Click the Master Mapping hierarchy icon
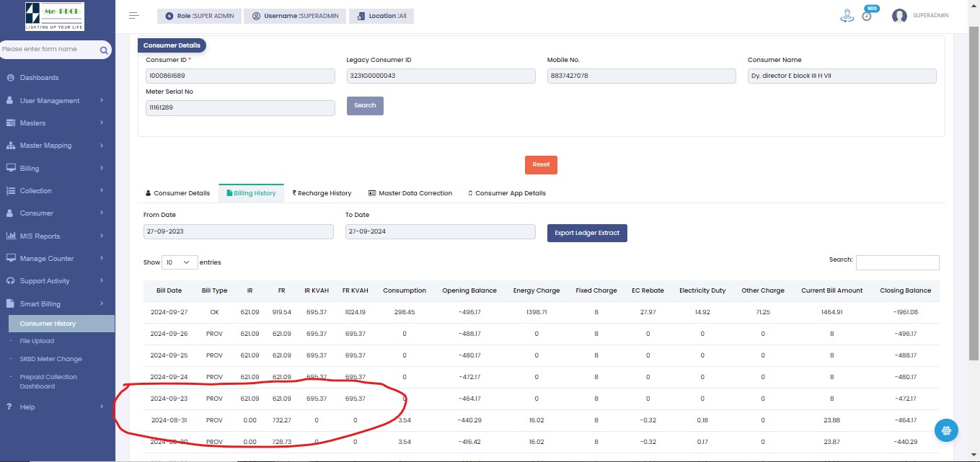The height and width of the screenshot is (462, 980). click(11, 146)
